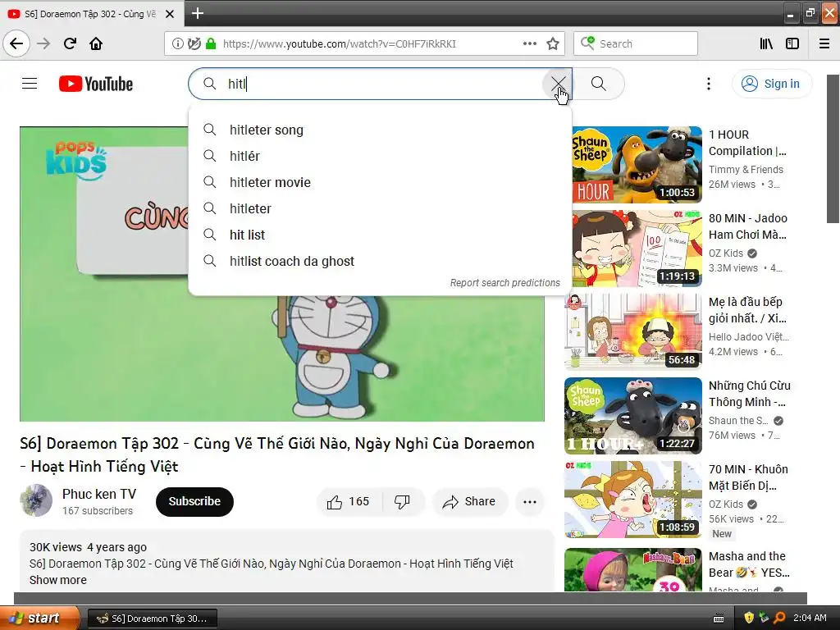This screenshot has height=630, width=840.
Task: Open "80 MIN - Jadoo Ham Chơi" title
Action: tap(748, 226)
